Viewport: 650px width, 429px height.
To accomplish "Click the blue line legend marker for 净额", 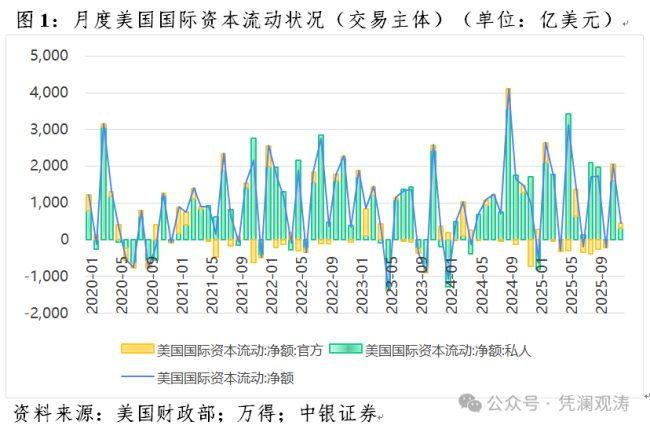I will pos(138,377).
